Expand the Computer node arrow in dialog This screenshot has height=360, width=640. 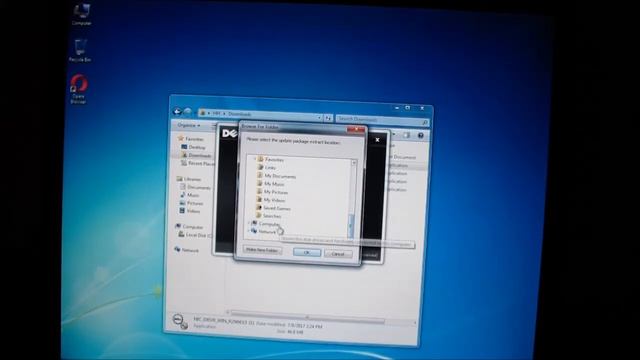249,223
